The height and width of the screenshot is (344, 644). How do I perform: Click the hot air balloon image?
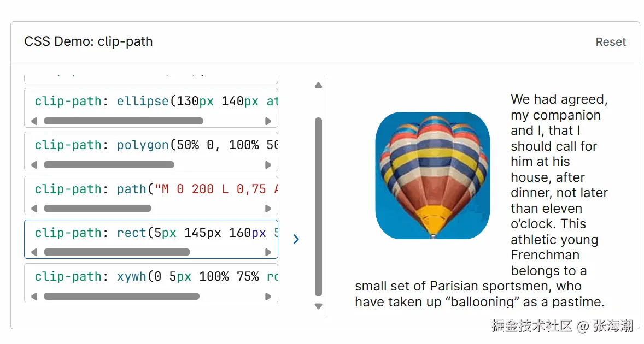click(432, 175)
